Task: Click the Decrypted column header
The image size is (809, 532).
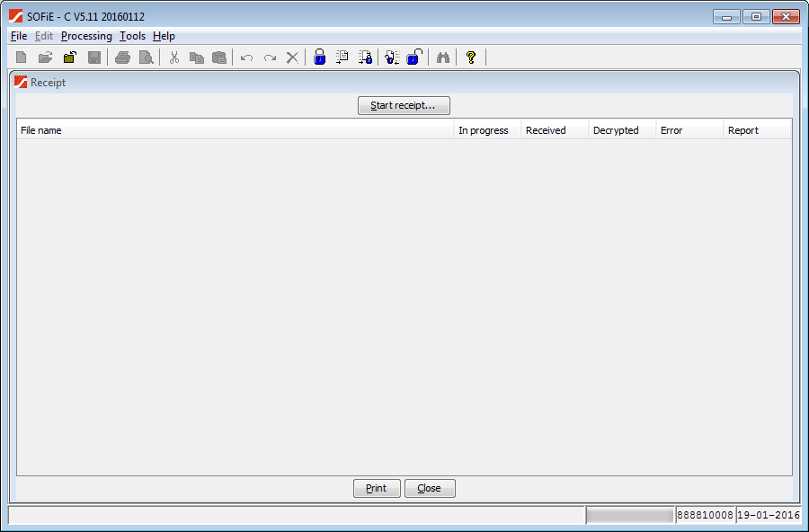Action: (621, 130)
